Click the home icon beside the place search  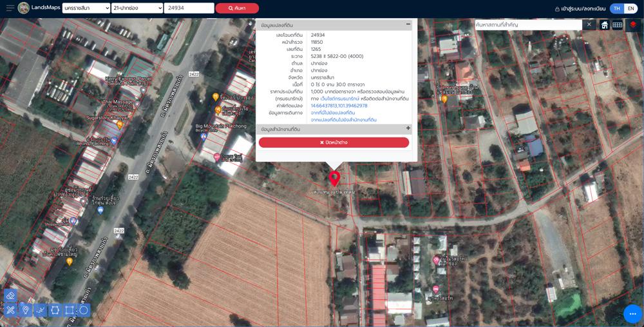tap(605, 25)
